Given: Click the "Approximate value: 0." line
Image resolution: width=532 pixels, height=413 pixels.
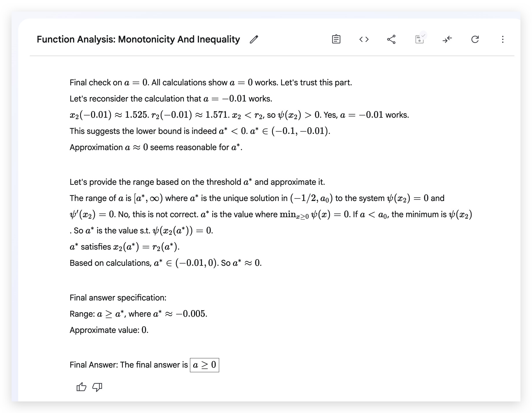Looking at the screenshot, I should point(109,330).
